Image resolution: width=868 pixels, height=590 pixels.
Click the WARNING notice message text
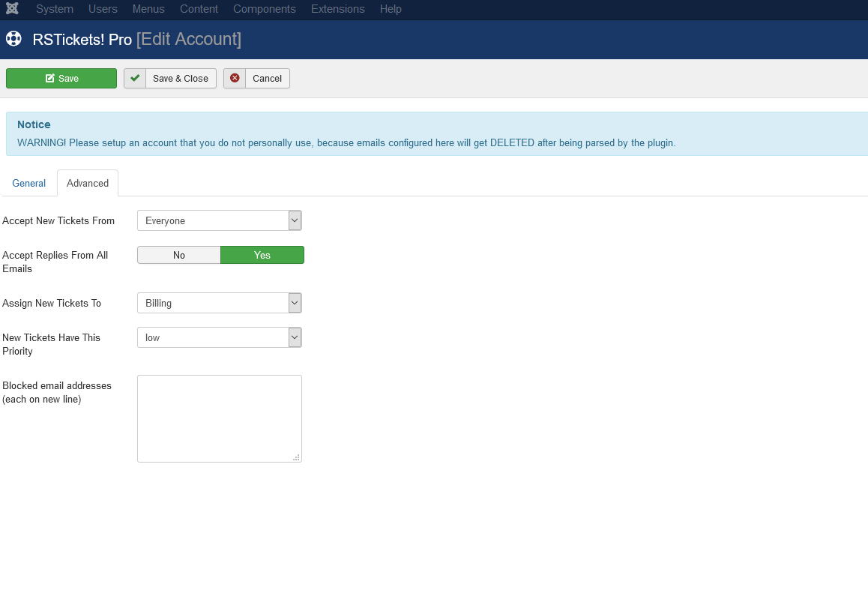(x=346, y=142)
